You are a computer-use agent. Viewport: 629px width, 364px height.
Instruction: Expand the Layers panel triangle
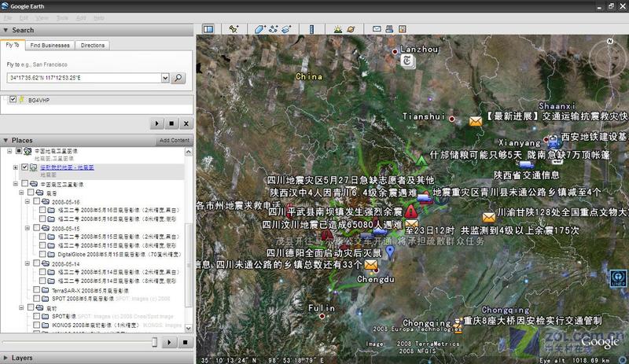point(6,358)
